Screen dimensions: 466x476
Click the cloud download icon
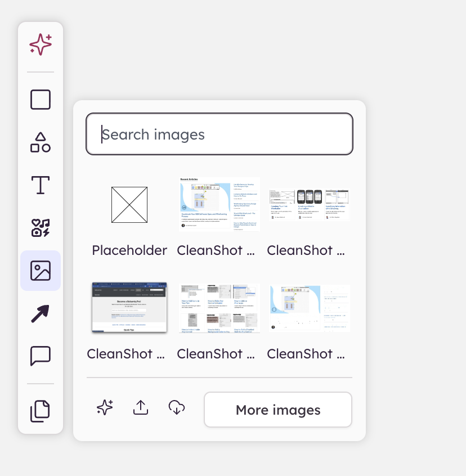pos(177,408)
